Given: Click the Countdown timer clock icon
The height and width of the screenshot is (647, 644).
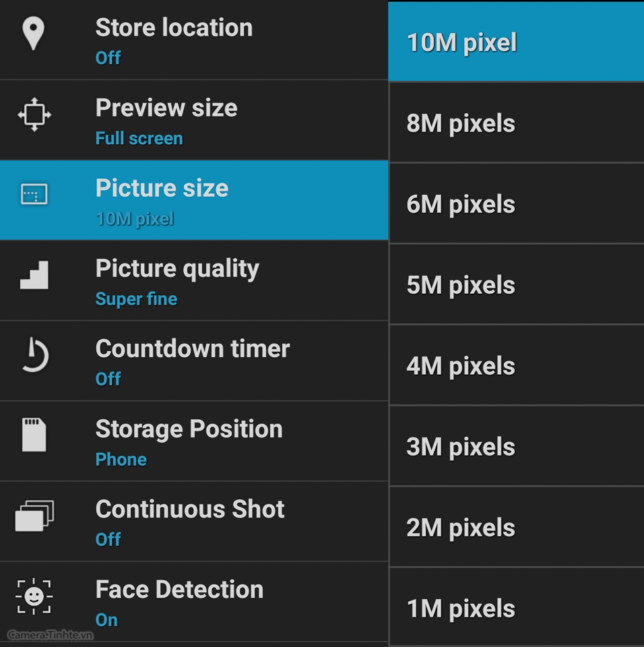Looking at the screenshot, I should click(x=34, y=355).
